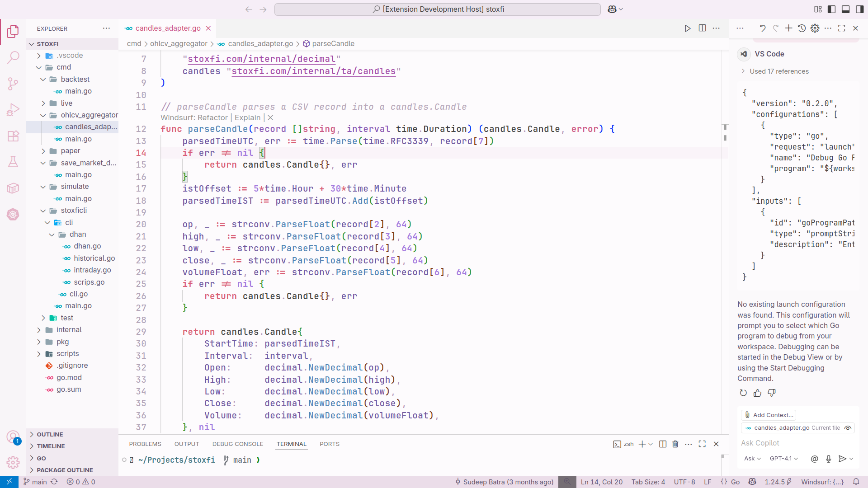Split the editor right
Viewport: 868px width, 488px height.
[x=702, y=28]
